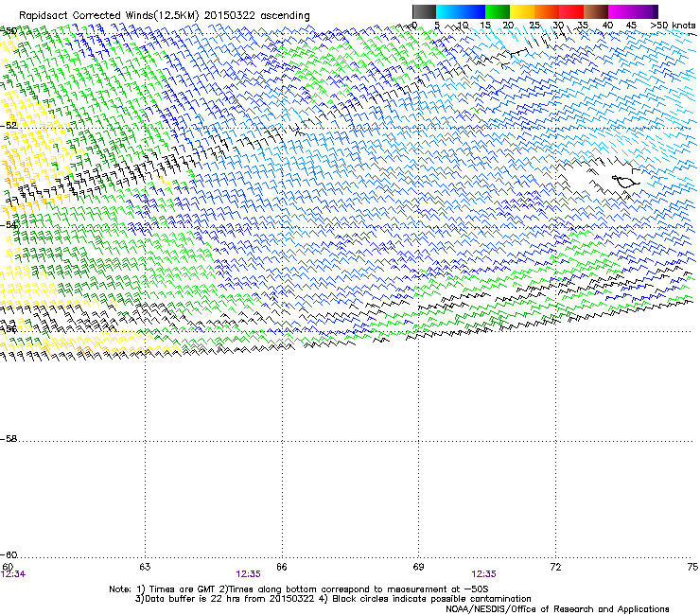Image resolution: width=700 pixels, height=615 pixels.
Task: Click the -60 latitude axis label
Action: pyautogui.click(x=9, y=554)
